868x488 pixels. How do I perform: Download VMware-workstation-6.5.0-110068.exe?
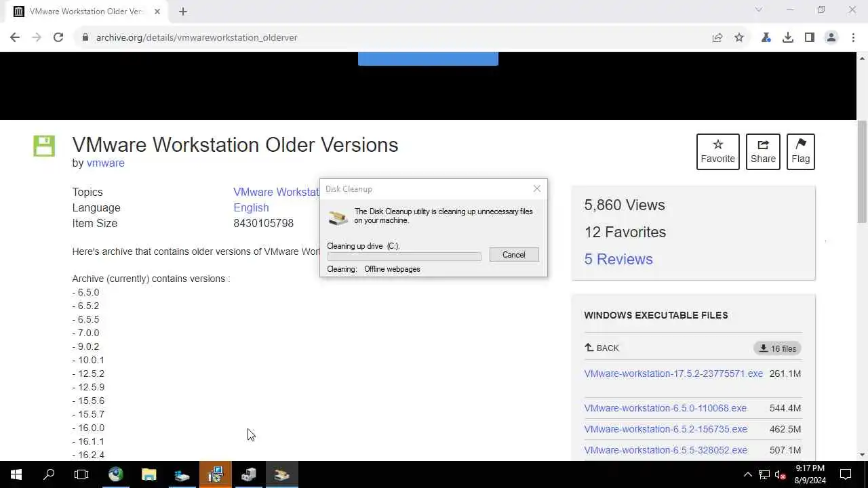pos(665,408)
